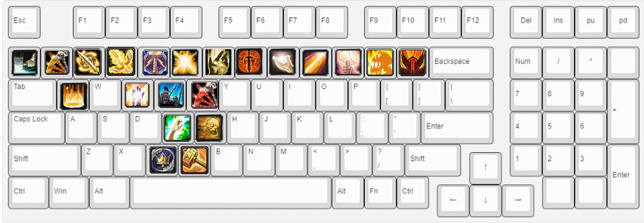Click the Backspace key

pos(461,62)
